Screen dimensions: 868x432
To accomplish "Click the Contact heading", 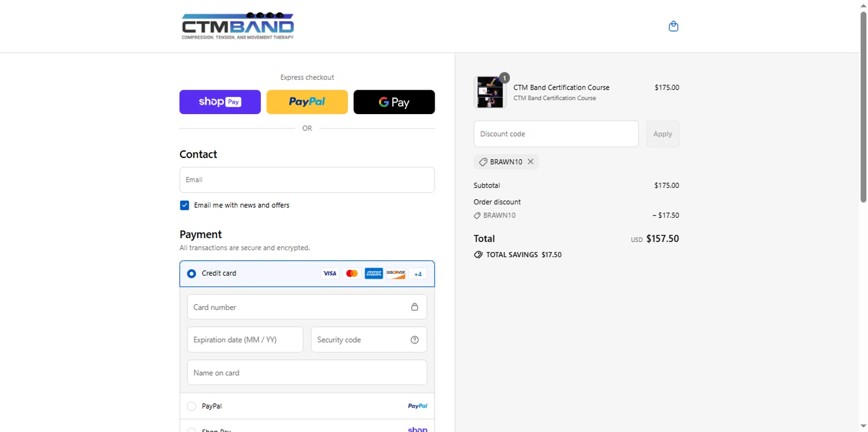I will [198, 155].
